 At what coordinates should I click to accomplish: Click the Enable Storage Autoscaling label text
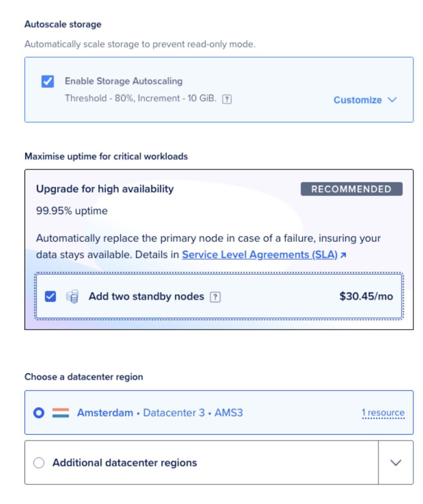pyautogui.click(x=124, y=81)
